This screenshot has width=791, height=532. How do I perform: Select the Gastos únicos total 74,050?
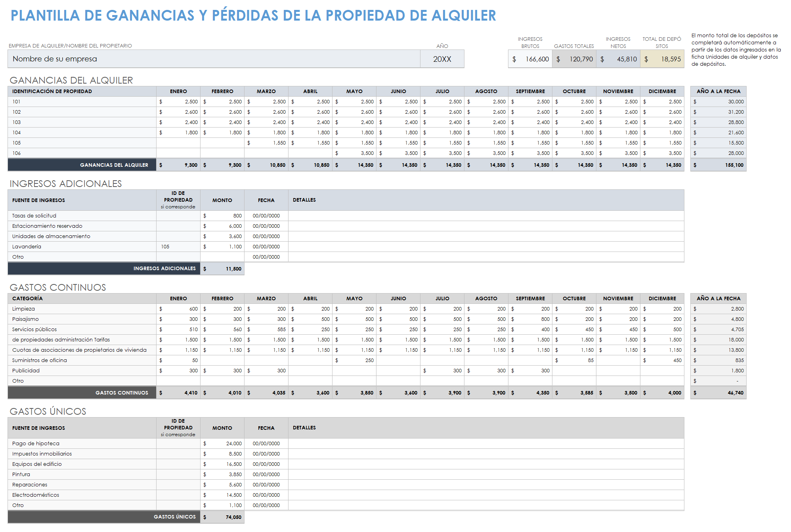pos(222,517)
